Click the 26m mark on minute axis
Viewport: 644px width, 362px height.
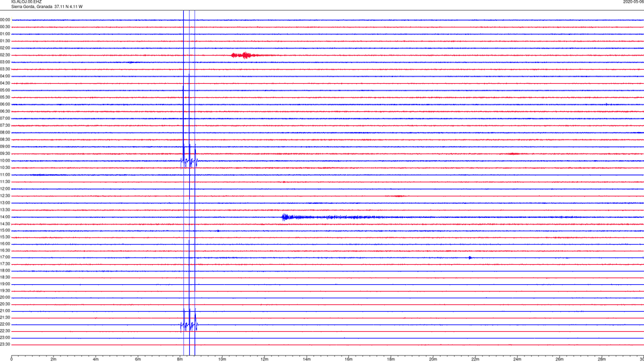coord(559,359)
